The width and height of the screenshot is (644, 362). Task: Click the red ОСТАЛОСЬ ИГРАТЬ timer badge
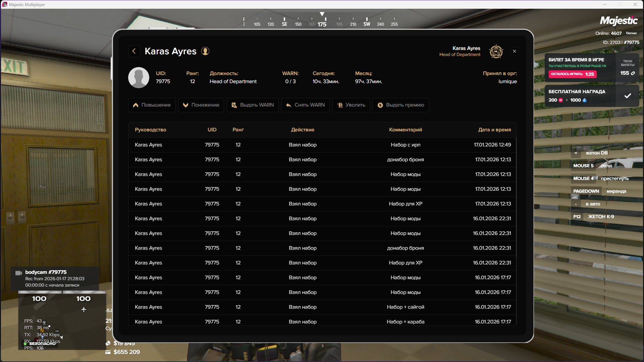point(572,74)
